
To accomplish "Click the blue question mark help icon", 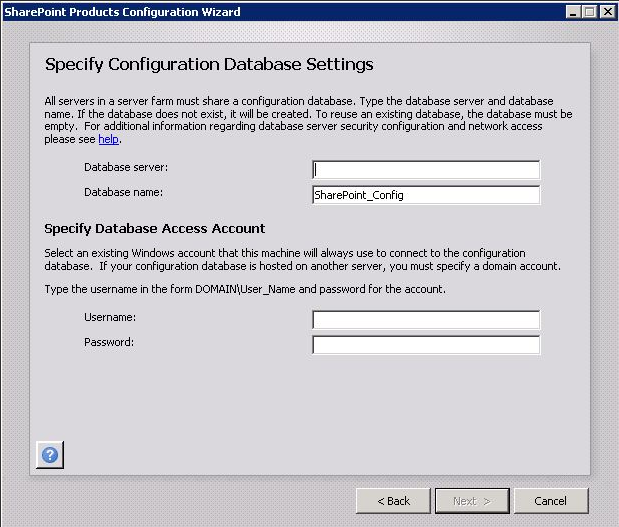I will [50, 455].
